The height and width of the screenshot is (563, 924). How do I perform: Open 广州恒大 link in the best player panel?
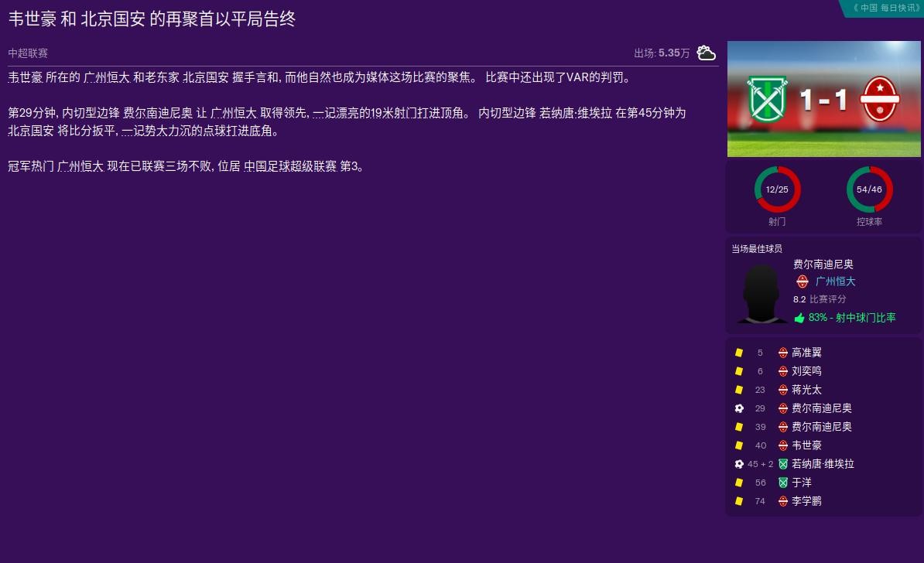point(835,282)
